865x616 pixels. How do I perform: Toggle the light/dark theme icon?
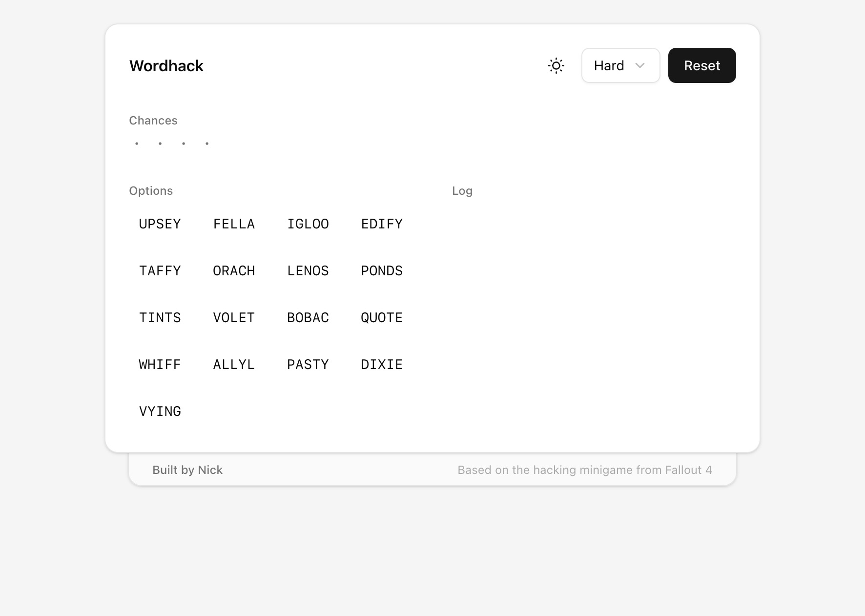[x=556, y=65]
